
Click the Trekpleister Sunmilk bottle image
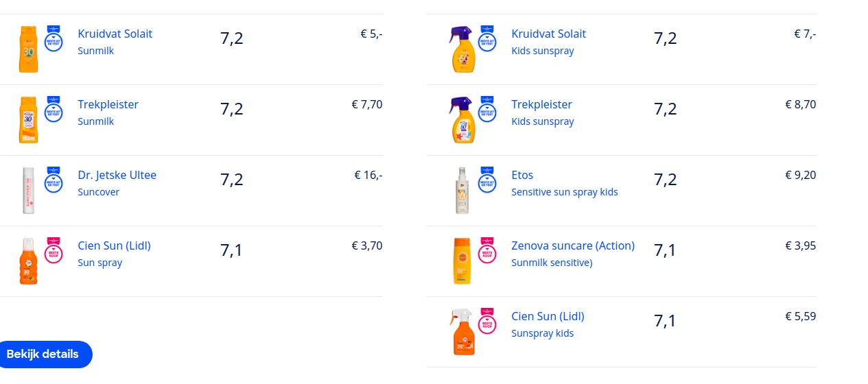pos(28,119)
